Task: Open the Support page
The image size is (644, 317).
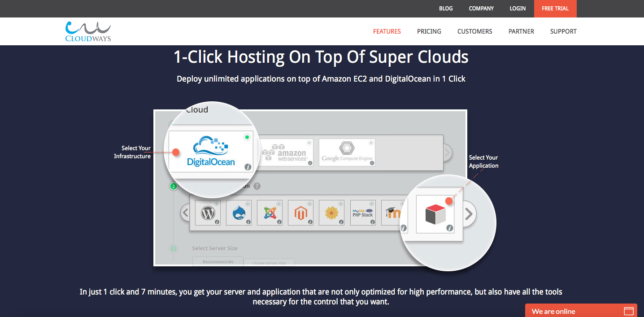Action: tap(563, 31)
